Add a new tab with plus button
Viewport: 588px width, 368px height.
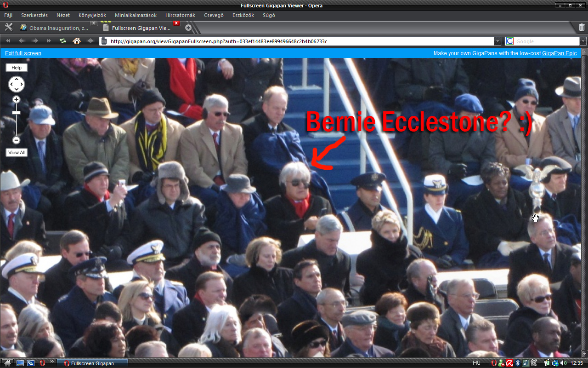tap(188, 28)
